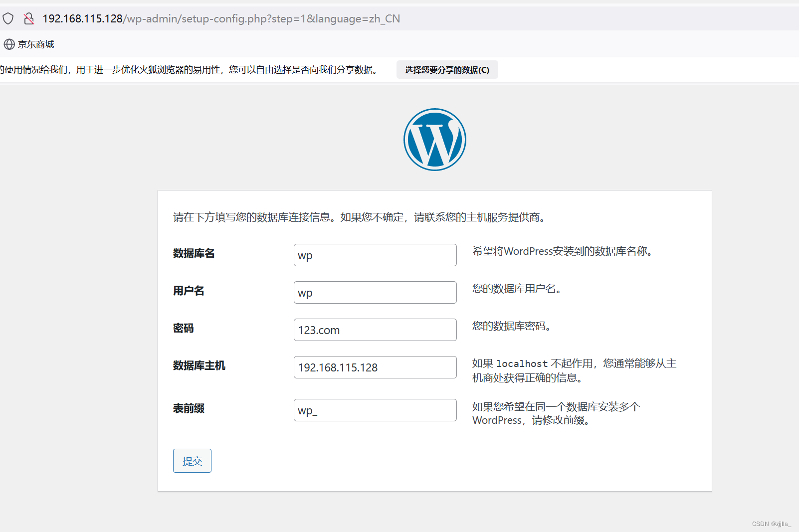Click the 数据库主机 label
Screen dimensions: 799x532
pyautogui.click(x=199, y=365)
